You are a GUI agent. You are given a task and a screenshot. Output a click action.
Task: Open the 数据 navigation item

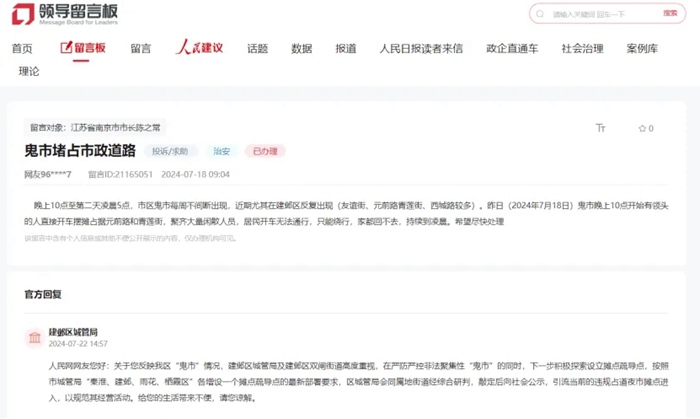301,48
